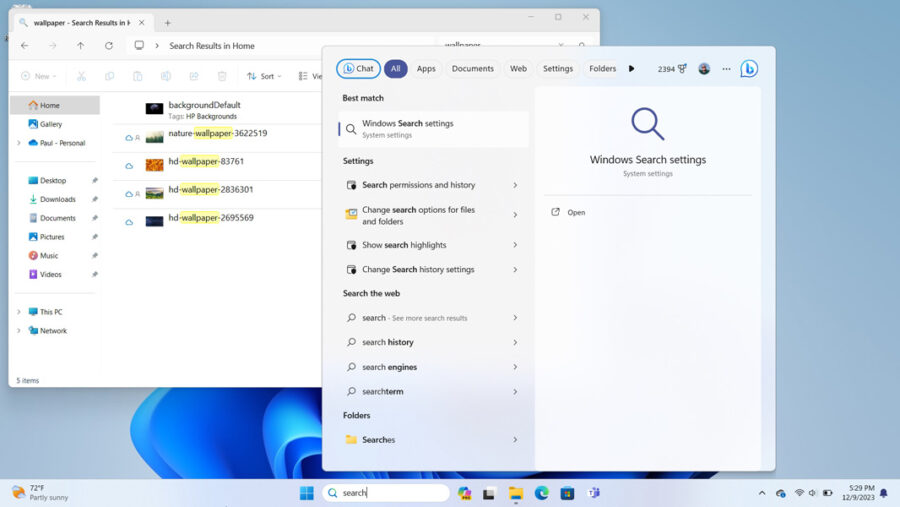This screenshot has height=507, width=900.
Task: Open Task View from the taskbar
Action: click(489, 493)
